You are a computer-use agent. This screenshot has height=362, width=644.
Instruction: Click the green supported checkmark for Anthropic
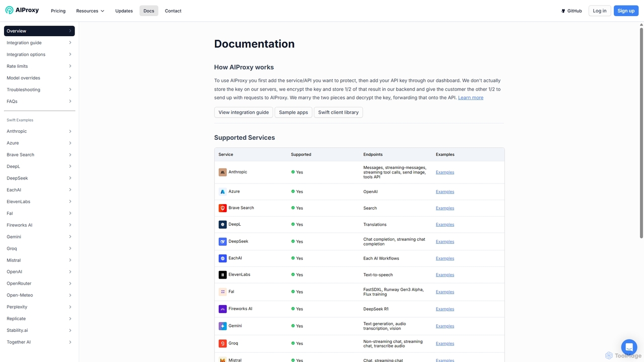293,172
